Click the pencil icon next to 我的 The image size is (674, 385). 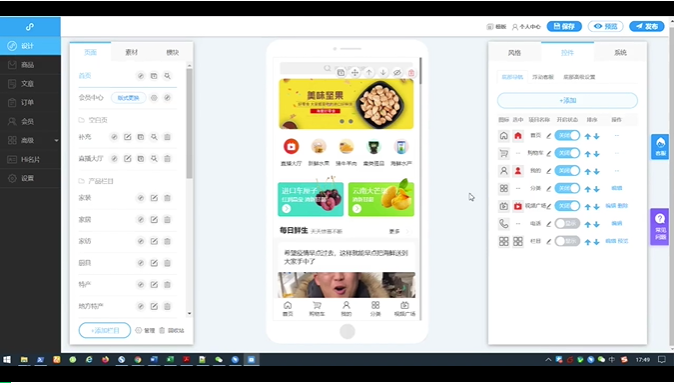pyautogui.click(x=548, y=171)
